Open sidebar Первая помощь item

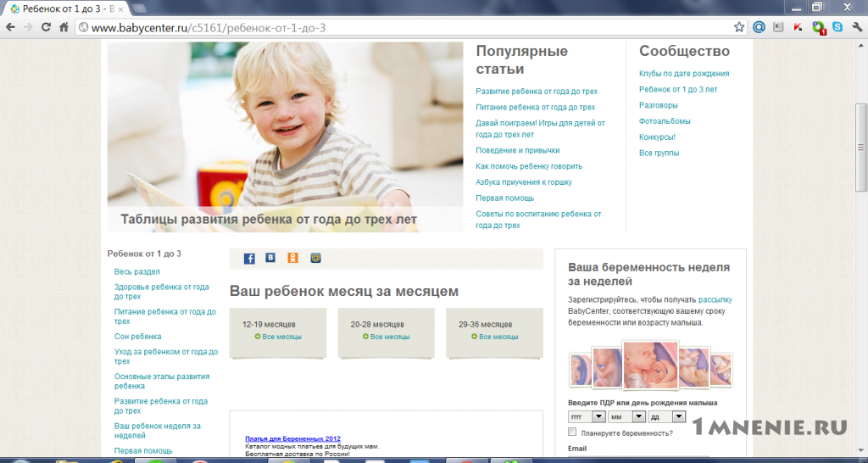(143, 451)
